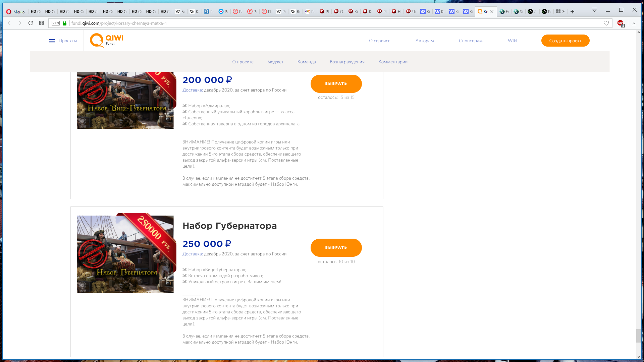The width and height of the screenshot is (644, 362).
Task: Go to the О проекте section tab
Action: tap(243, 62)
